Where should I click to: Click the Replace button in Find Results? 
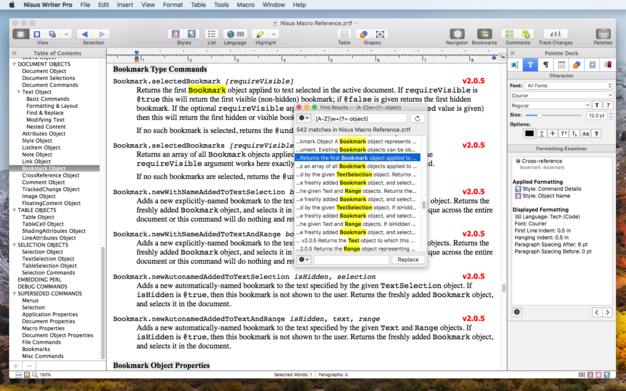point(408,260)
